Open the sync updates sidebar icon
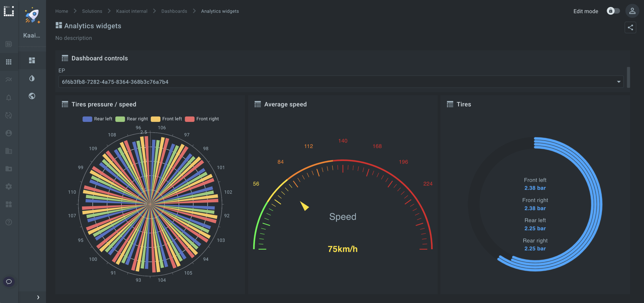The height and width of the screenshot is (303, 644). [9, 115]
